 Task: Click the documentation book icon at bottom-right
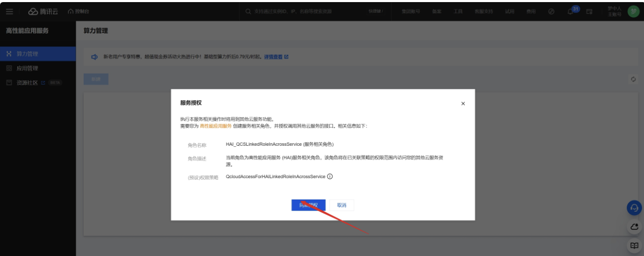tap(634, 245)
